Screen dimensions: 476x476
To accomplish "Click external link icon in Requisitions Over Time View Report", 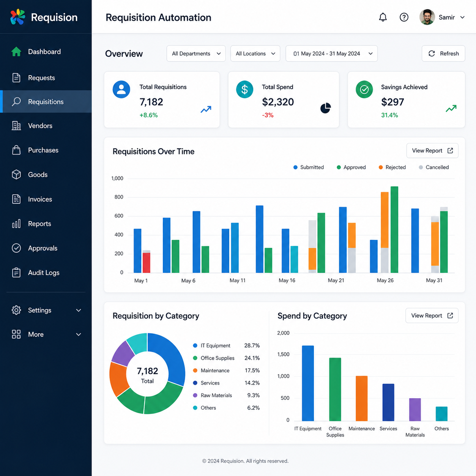I will 450,151.
